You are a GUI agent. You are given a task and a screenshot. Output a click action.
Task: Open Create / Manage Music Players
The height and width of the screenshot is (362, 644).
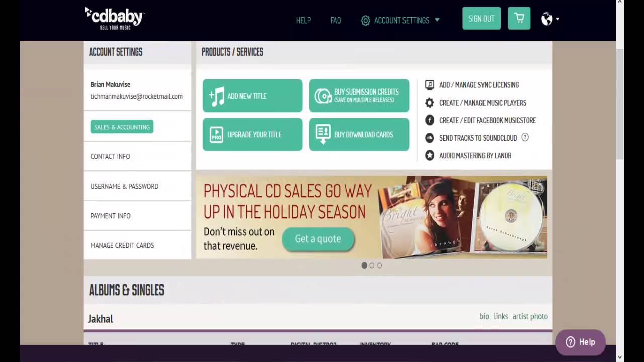point(482,103)
